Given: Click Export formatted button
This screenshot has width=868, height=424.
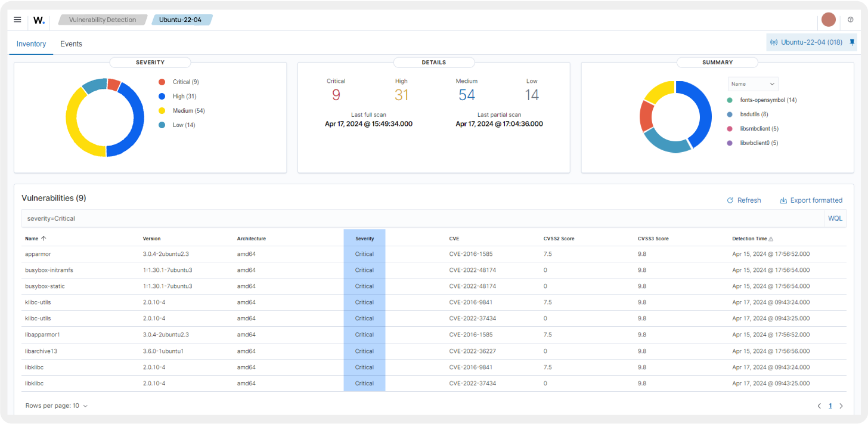Looking at the screenshot, I should tap(811, 200).
